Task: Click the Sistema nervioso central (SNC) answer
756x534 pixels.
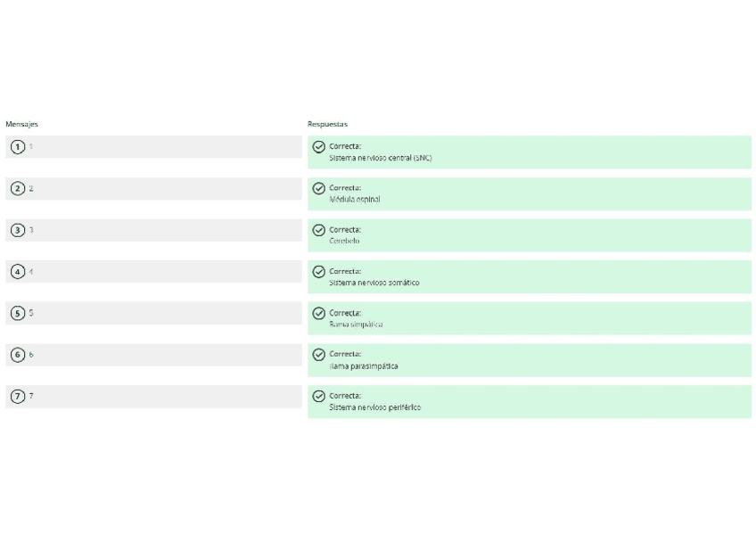Action: point(380,158)
